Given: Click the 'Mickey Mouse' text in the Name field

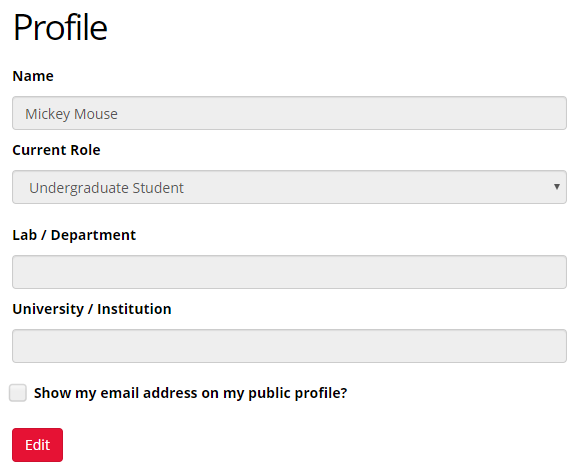Looking at the screenshot, I should [x=71, y=114].
